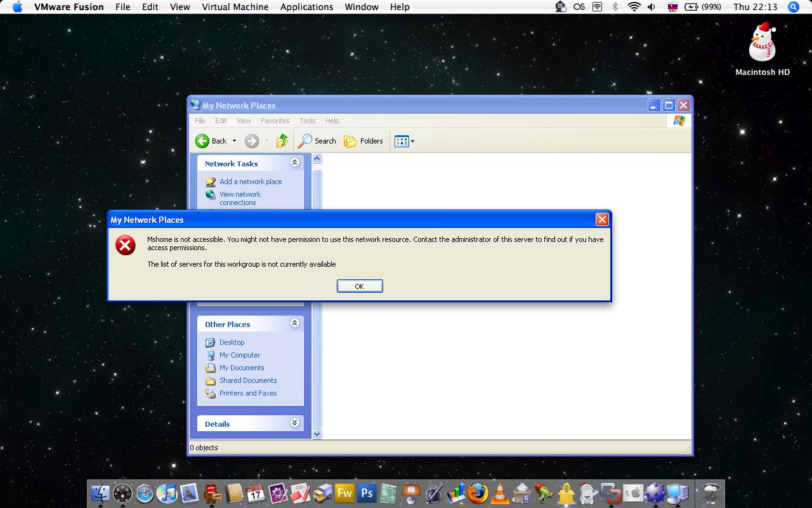Collapse the Other Places panel
This screenshot has width=812, height=508.
294,323
